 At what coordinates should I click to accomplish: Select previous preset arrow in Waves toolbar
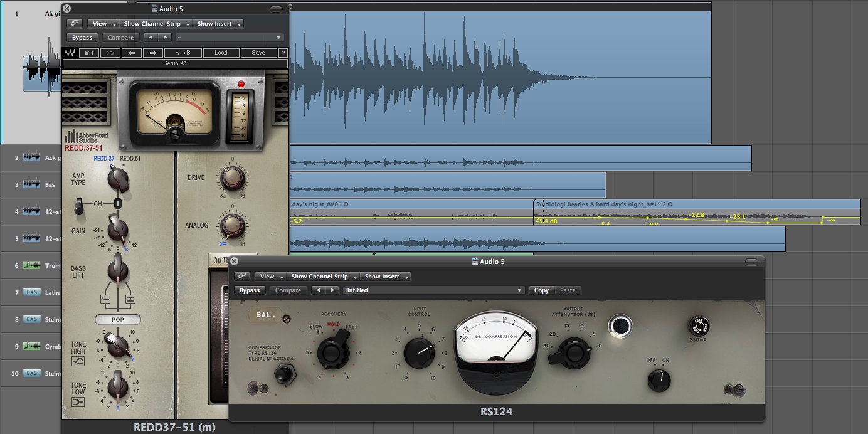[x=130, y=53]
